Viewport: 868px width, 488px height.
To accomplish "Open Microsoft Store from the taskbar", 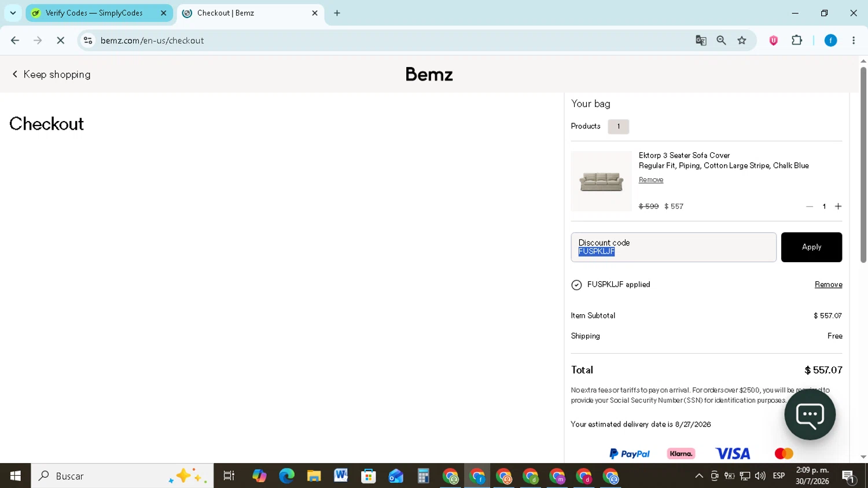I will pyautogui.click(x=369, y=476).
